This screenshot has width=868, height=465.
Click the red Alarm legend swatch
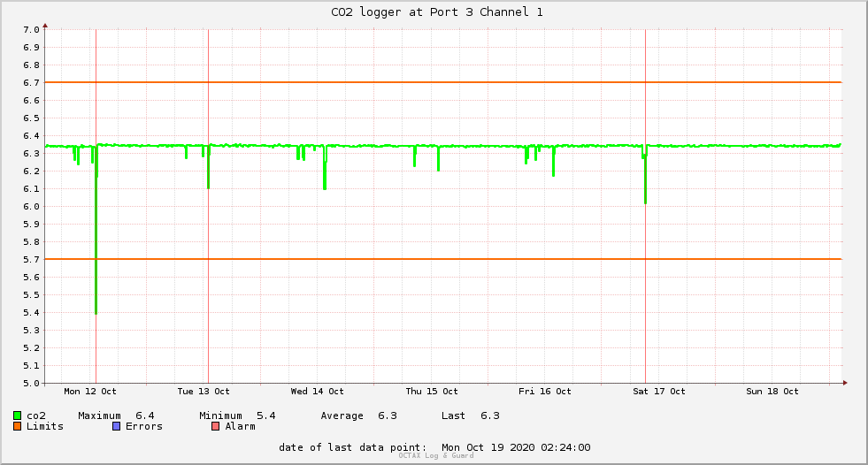[216, 426]
